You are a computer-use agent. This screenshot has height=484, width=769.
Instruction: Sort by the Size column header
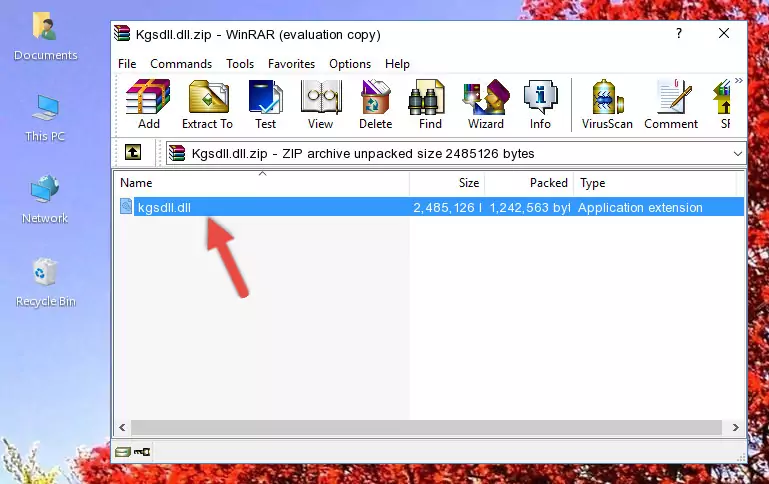[447, 183]
